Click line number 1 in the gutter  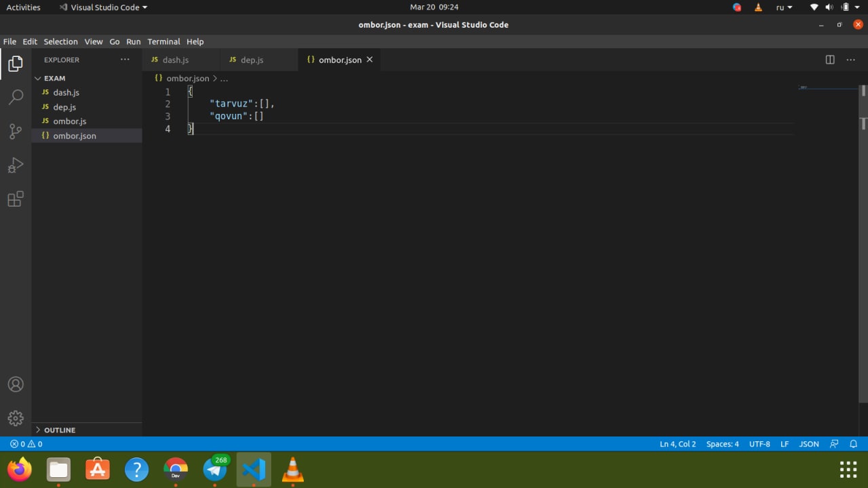point(167,91)
